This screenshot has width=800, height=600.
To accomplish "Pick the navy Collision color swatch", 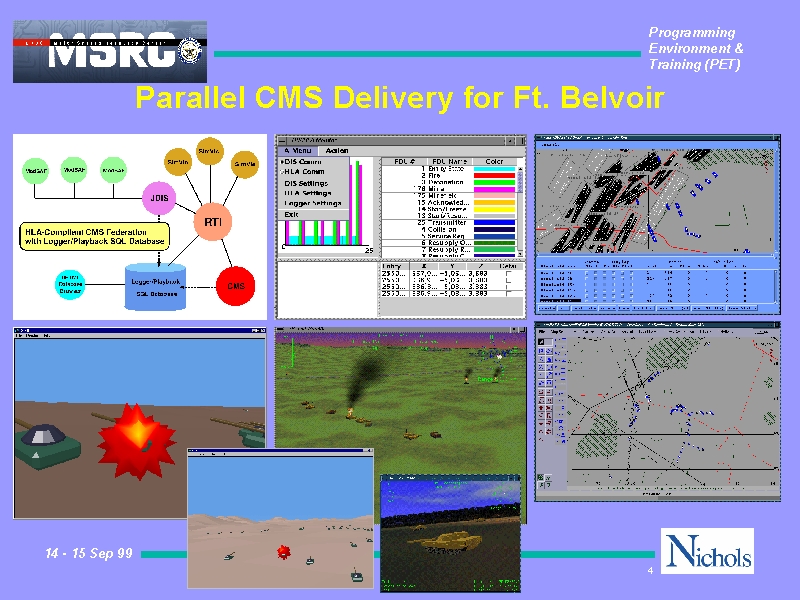I will 494,230.
